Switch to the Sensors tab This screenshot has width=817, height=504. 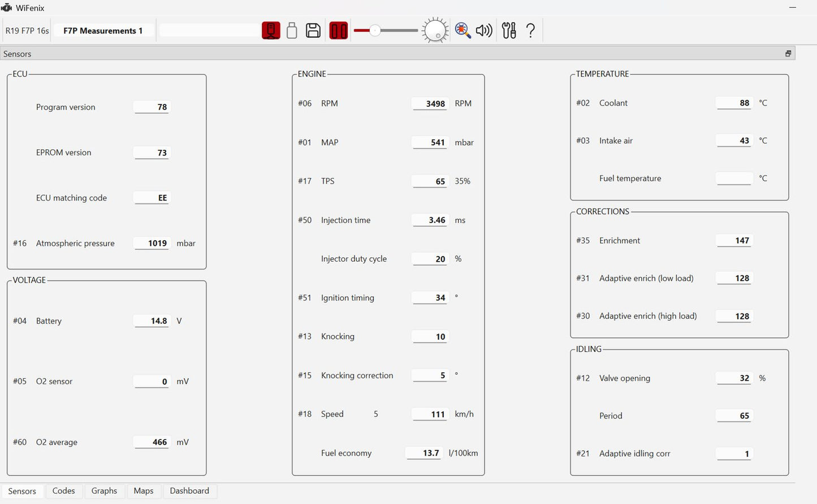pyautogui.click(x=22, y=491)
